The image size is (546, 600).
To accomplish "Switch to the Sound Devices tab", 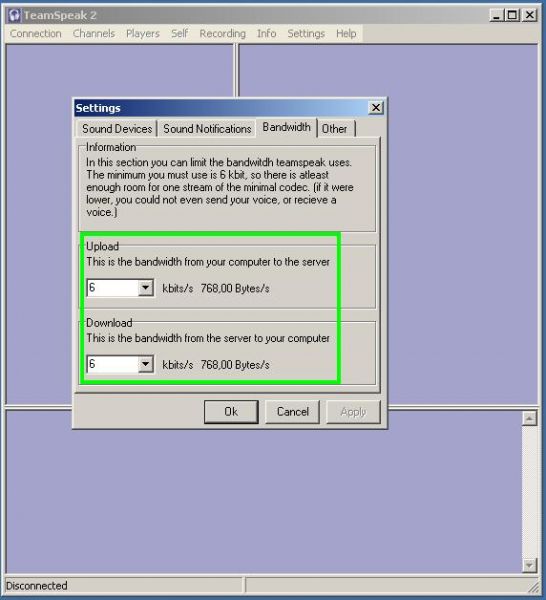I will pyautogui.click(x=117, y=129).
